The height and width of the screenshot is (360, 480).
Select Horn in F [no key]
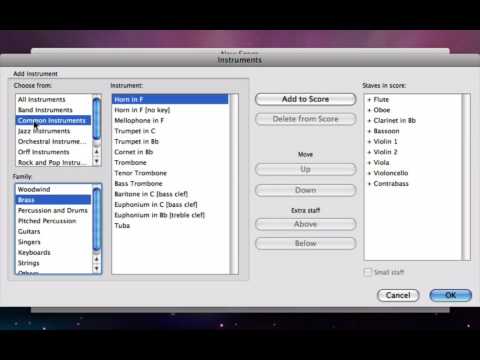click(171, 110)
